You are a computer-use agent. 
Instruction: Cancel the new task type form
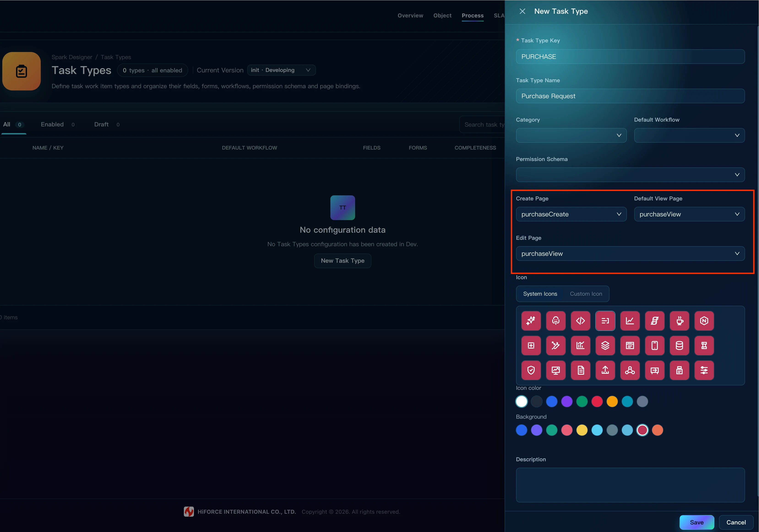click(736, 522)
